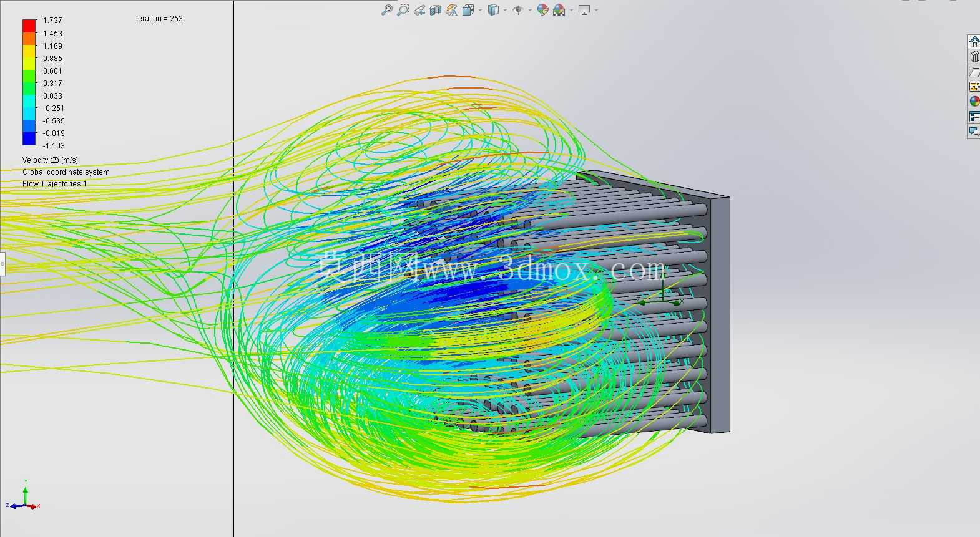Click the legend value -0.535
This screenshot has height=537, width=980.
[54, 121]
